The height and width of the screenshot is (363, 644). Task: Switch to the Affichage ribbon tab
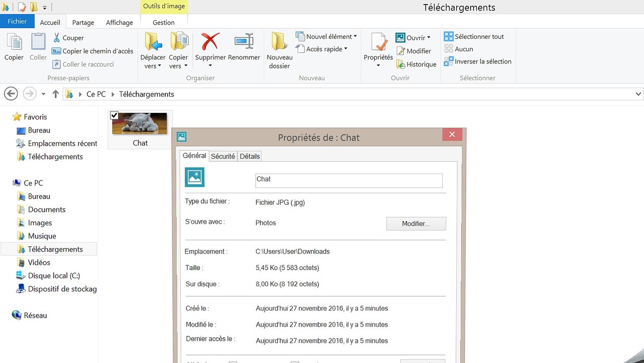click(119, 22)
